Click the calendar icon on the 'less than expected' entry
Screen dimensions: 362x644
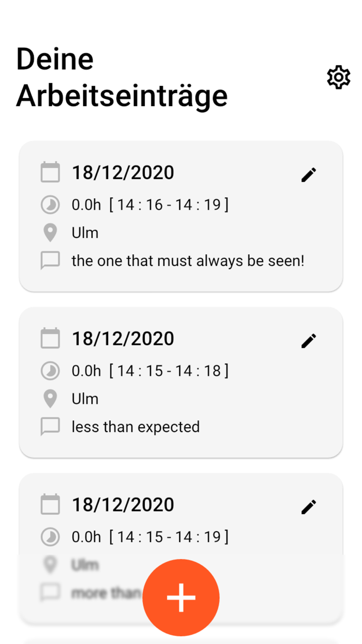[x=50, y=338]
